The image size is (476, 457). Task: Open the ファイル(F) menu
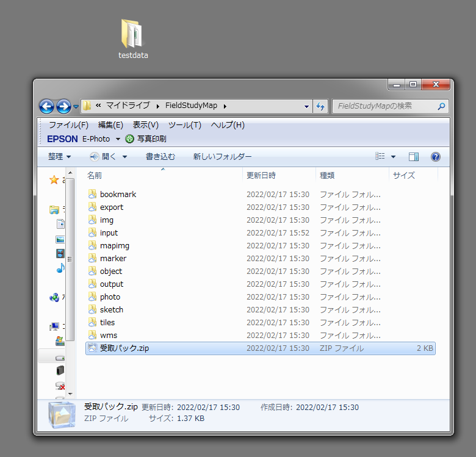[68, 124]
